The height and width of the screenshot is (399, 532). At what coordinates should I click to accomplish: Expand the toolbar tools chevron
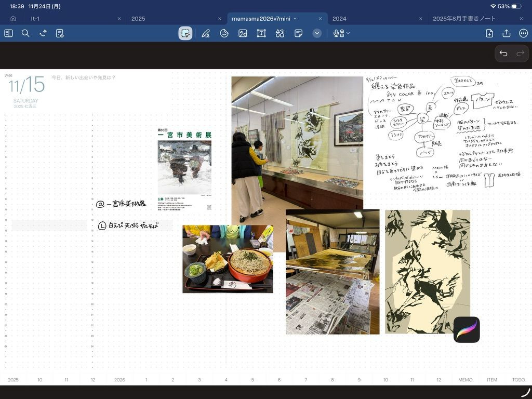[317, 33]
